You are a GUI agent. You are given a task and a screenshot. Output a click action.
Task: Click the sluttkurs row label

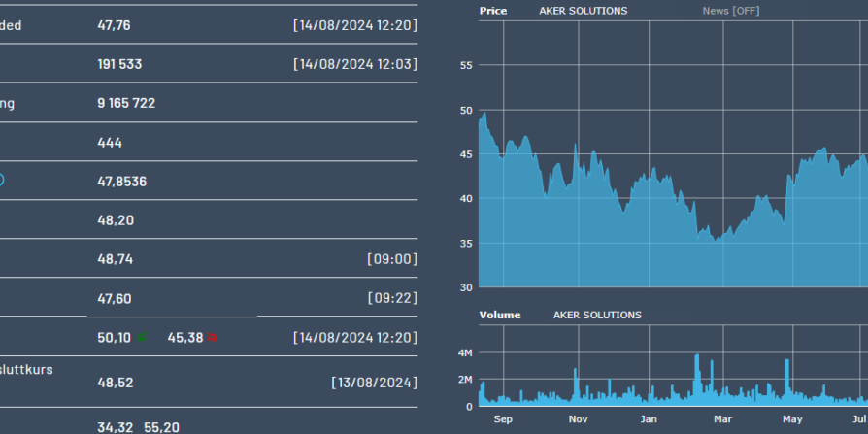(26, 369)
